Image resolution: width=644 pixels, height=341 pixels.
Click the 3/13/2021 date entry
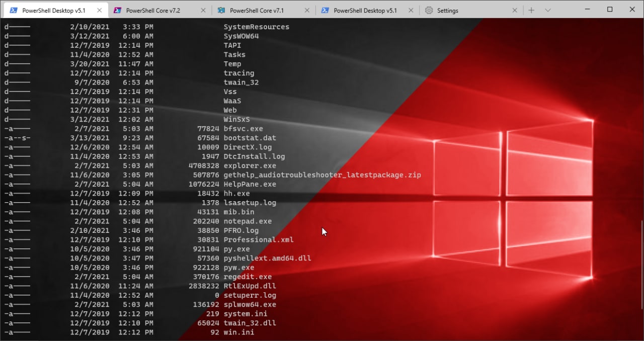click(90, 138)
